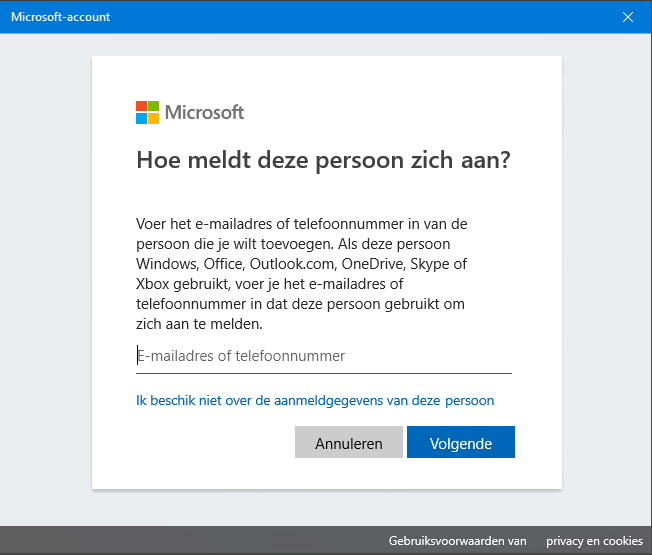
Task: Open the Gebruiksvoorwaarden van footer link
Action: tap(457, 541)
